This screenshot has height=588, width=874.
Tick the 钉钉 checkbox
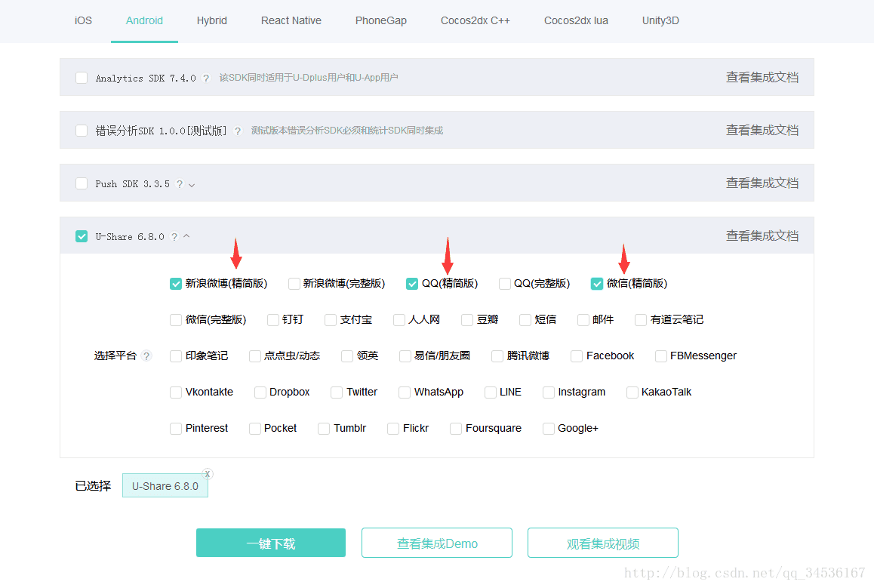[x=272, y=320]
